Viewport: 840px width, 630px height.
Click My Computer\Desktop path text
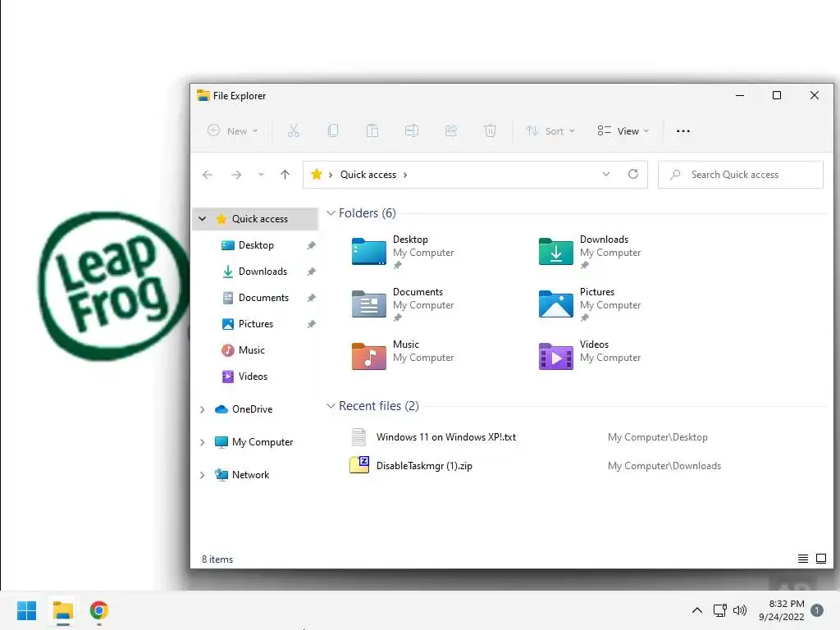pyautogui.click(x=657, y=437)
